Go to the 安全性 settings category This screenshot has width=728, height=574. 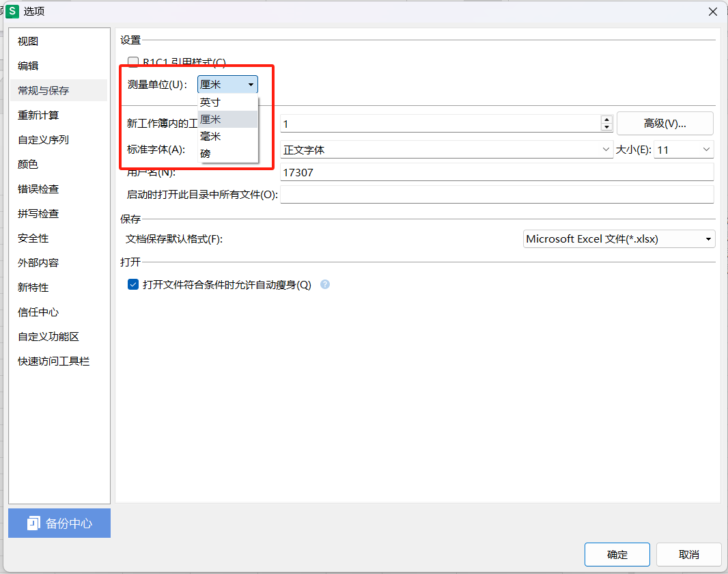tap(33, 238)
